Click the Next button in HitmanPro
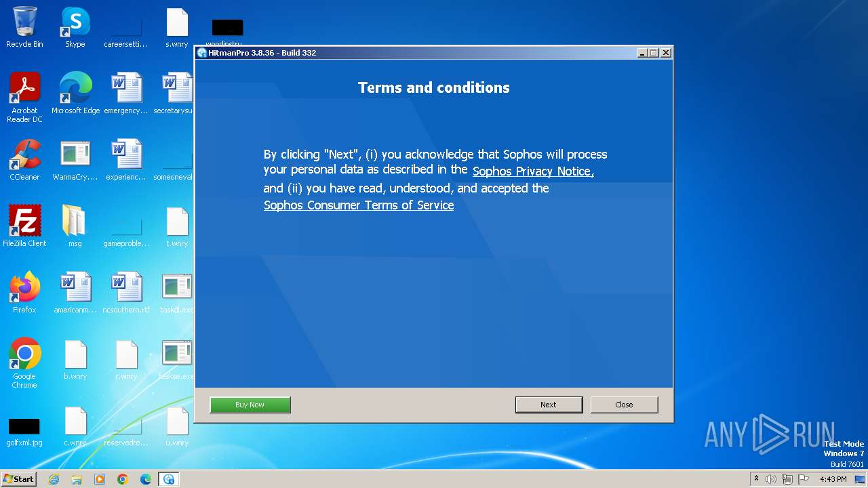Screen dimensions: 868x488 (x=549, y=405)
